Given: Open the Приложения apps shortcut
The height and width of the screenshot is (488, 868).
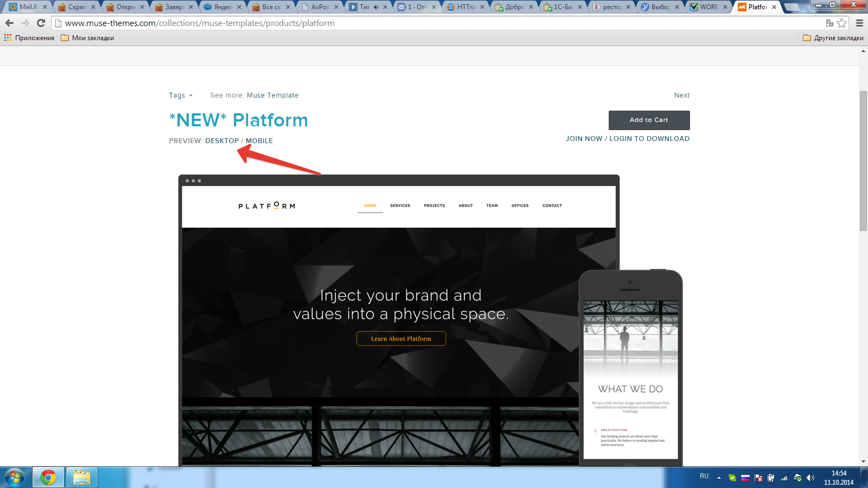Looking at the screenshot, I should 29,38.
